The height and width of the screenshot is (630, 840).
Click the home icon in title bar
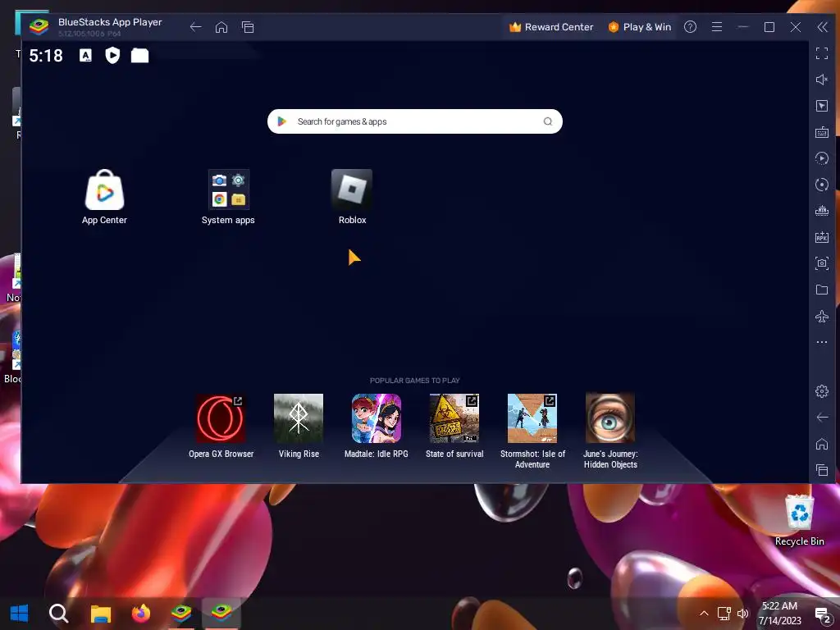221,27
